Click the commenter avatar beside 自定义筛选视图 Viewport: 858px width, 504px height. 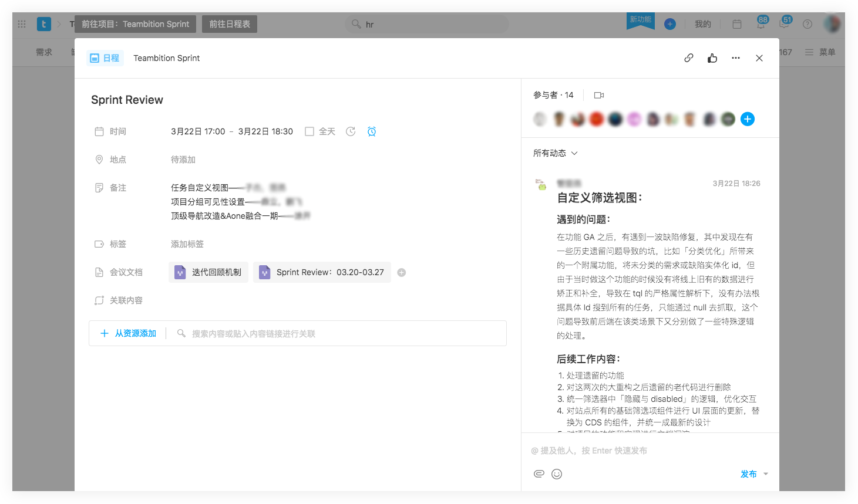[541, 184]
